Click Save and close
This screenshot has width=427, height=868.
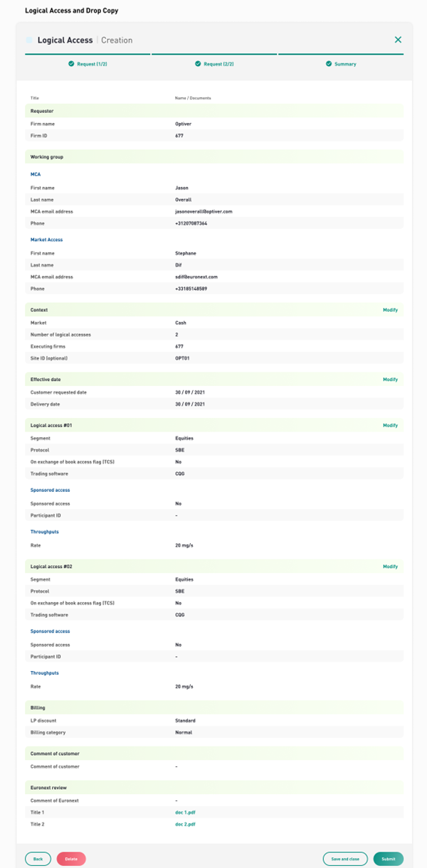tap(345, 859)
